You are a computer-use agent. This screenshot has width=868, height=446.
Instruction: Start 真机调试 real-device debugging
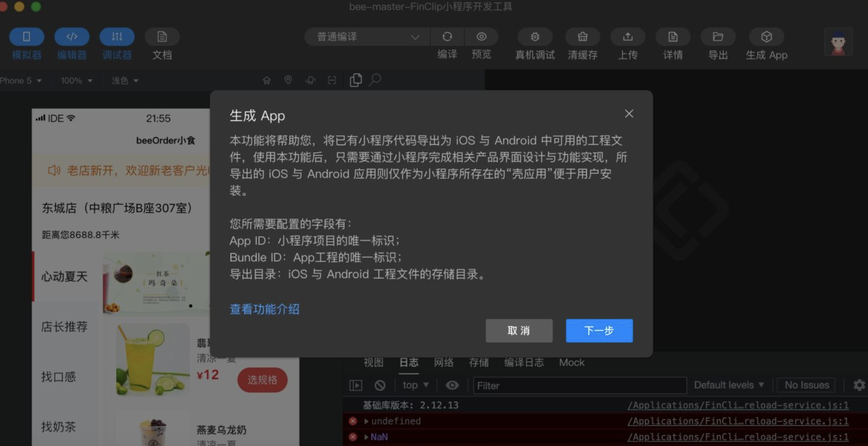(x=535, y=37)
